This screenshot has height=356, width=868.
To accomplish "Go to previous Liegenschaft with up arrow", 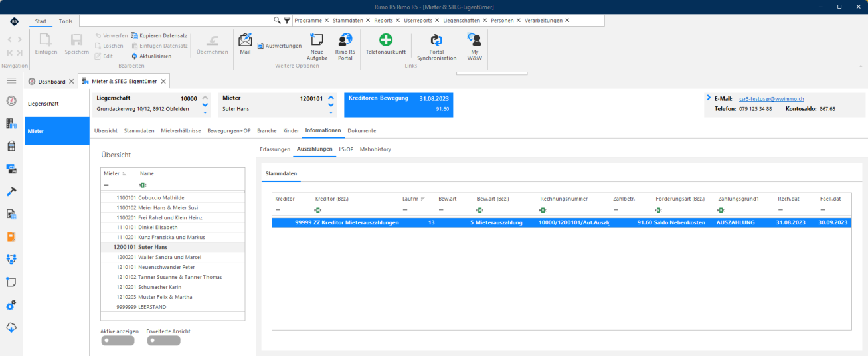I will click(205, 98).
